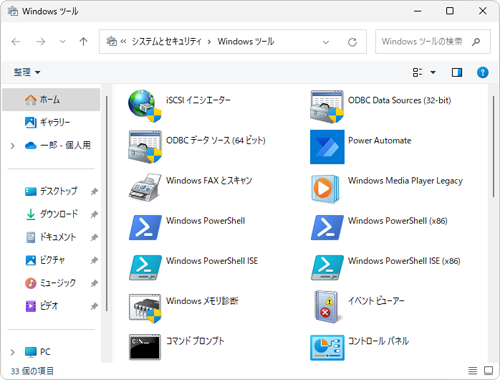The height and width of the screenshot is (380, 500).
Task: Switch to large icons view in status bar
Action: click(x=488, y=370)
